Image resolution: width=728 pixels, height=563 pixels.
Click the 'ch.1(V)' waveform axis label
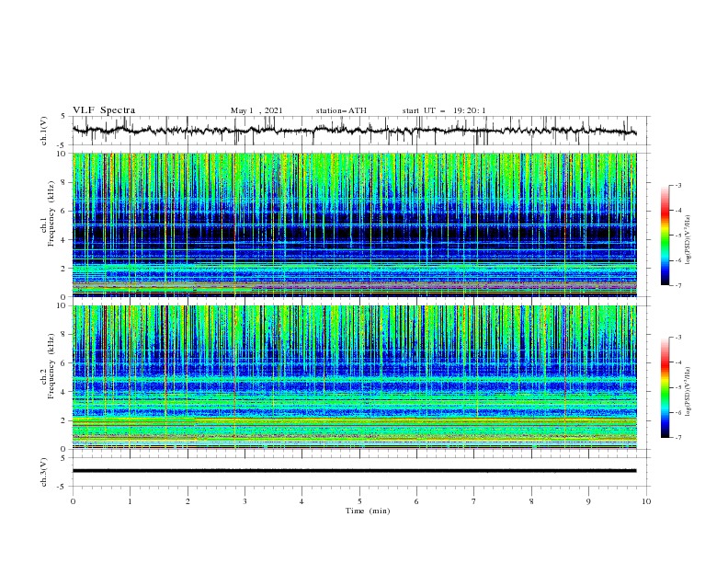click(44, 131)
